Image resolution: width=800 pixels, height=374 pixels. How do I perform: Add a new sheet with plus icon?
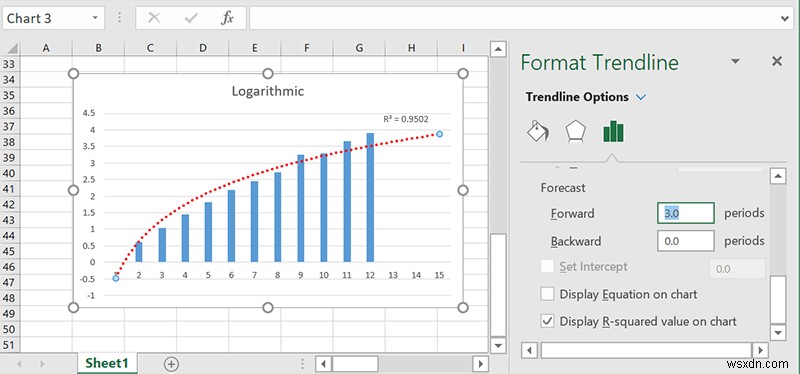[x=171, y=364]
